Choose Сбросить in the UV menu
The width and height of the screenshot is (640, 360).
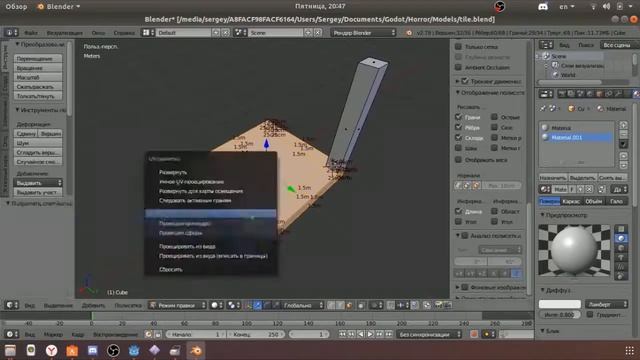point(171,269)
